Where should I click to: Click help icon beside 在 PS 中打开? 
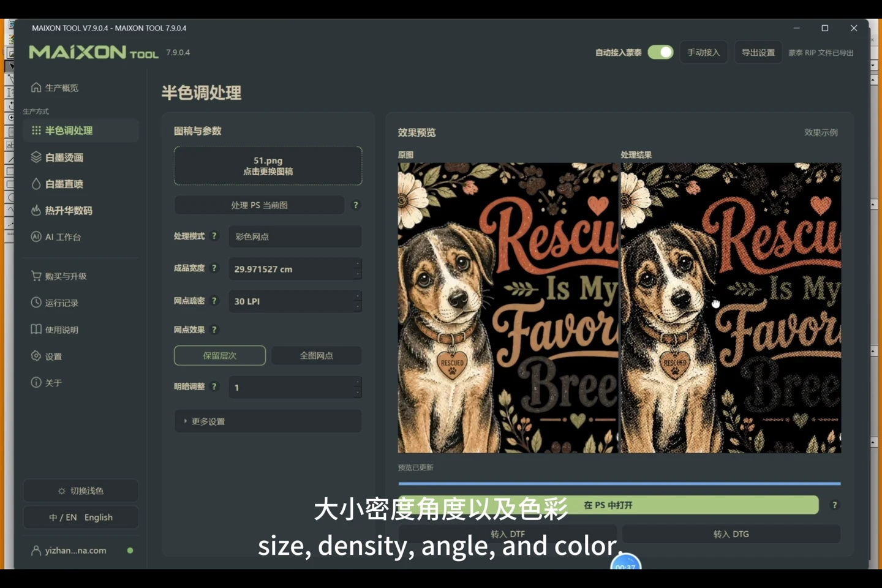tap(834, 505)
